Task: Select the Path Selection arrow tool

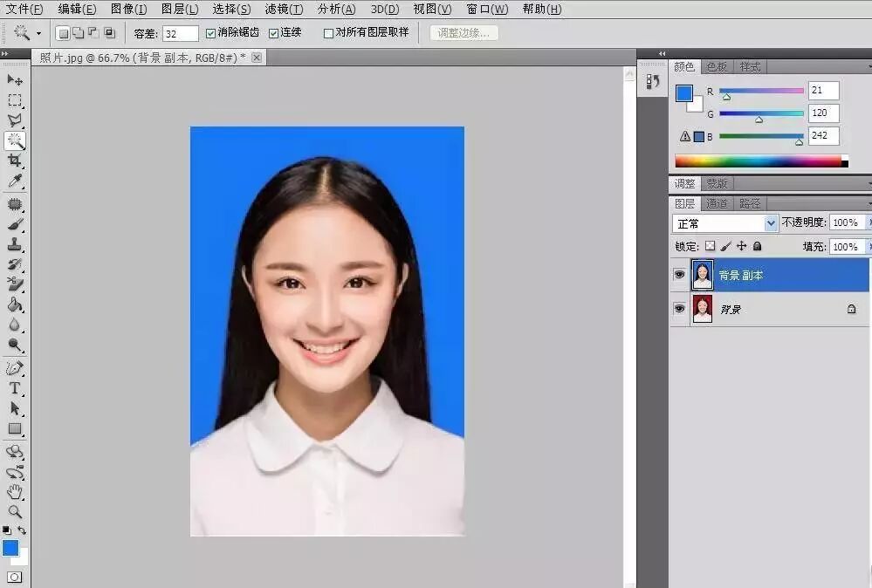Action: [15, 408]
